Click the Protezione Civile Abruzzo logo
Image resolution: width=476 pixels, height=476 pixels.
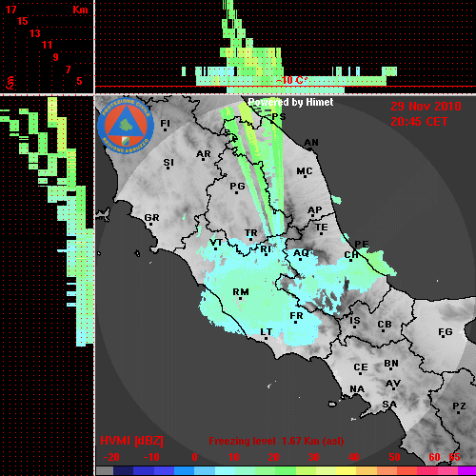tap(126, 126)
